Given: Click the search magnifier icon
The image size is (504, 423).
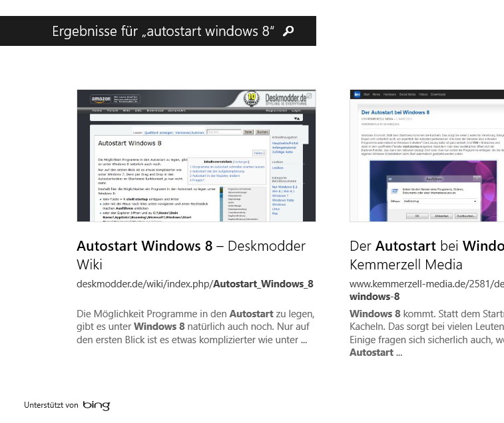Looking at the screenshot, I should pos(288,31).
